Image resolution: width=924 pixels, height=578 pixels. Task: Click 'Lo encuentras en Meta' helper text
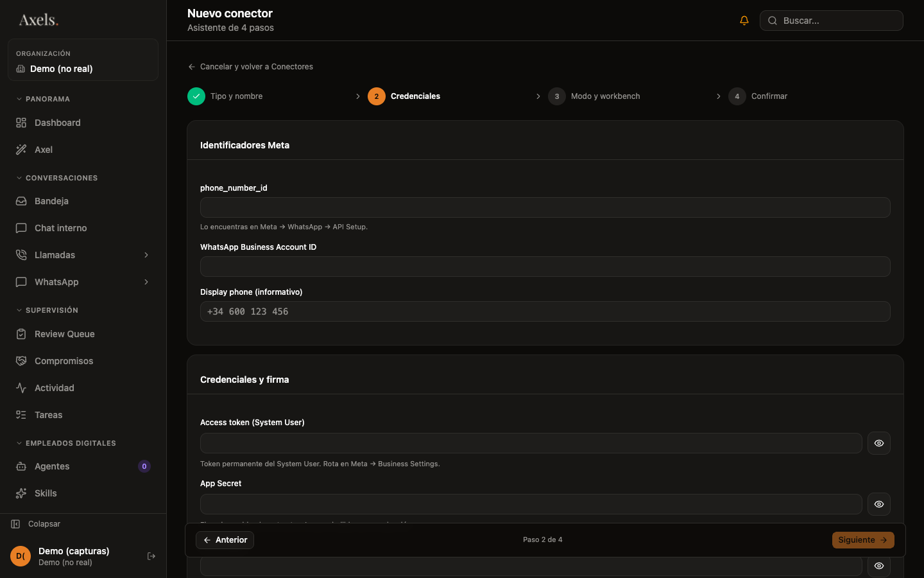[284, 227]
